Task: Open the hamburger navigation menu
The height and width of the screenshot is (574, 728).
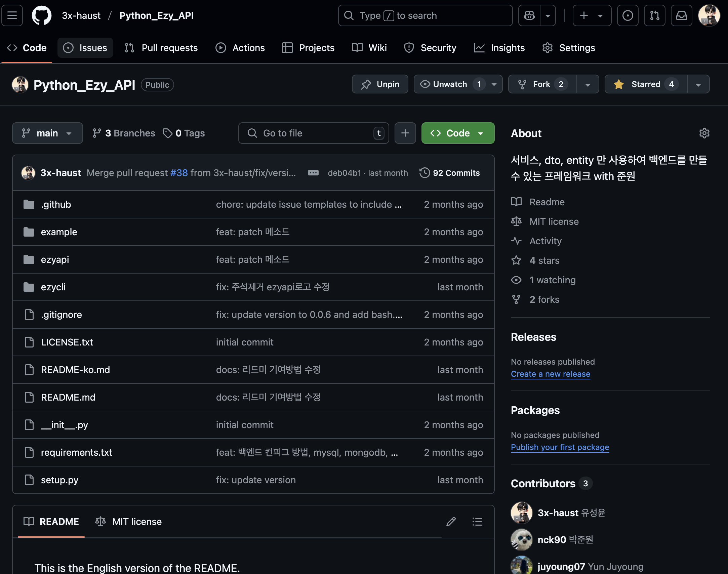Action: tap(12, 15)
